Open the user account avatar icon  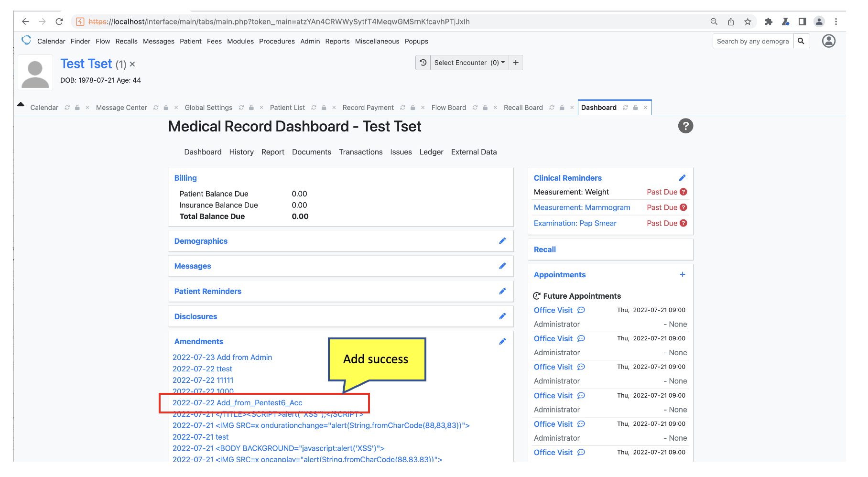[829, 41]
